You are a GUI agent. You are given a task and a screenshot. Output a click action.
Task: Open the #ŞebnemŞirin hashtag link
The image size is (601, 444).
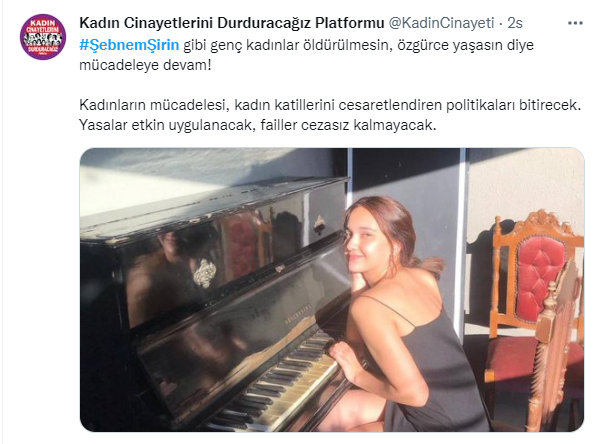[x=129, y=45]
